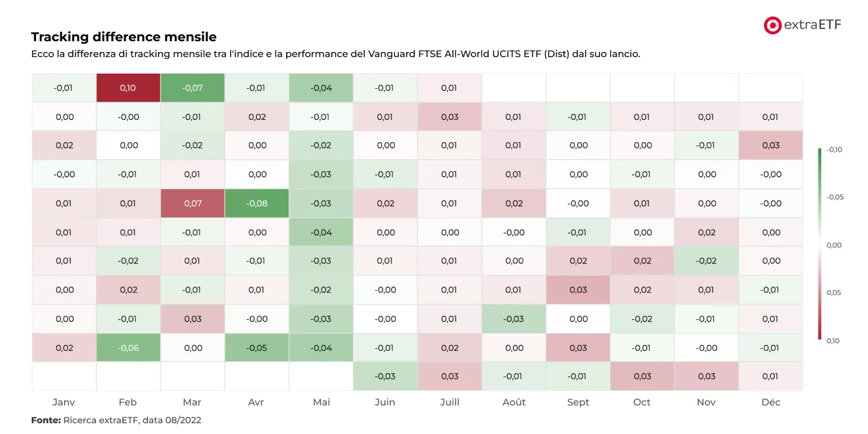Image resolution: width=868 pixels, height=434 pixels.
Task: Click the Déc month axis label
Action: (x=770, y=402)
